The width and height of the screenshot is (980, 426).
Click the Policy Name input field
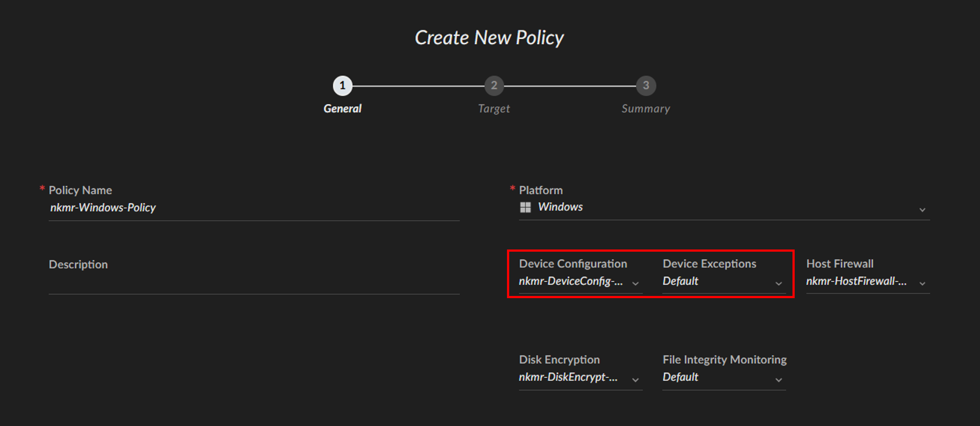pos(254,208)
